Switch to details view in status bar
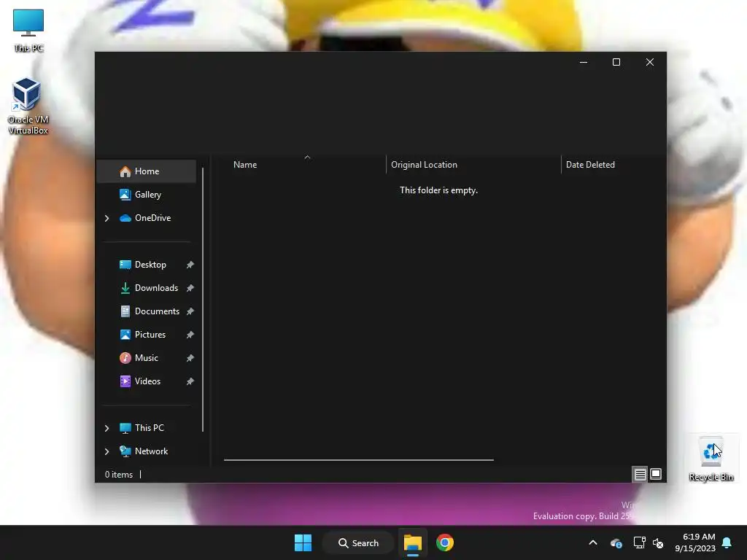This screenshot has width=747, height=560. pos(640,474)
